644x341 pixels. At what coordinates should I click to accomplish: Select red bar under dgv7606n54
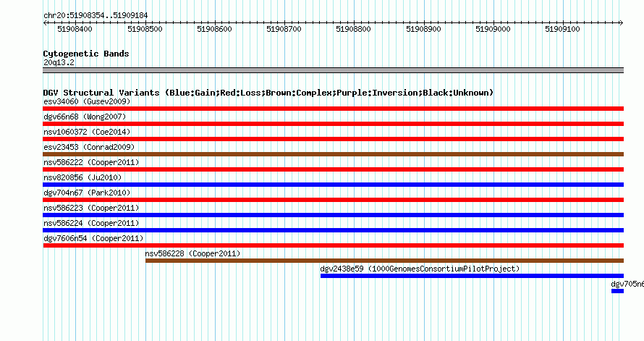click(333, 245)
